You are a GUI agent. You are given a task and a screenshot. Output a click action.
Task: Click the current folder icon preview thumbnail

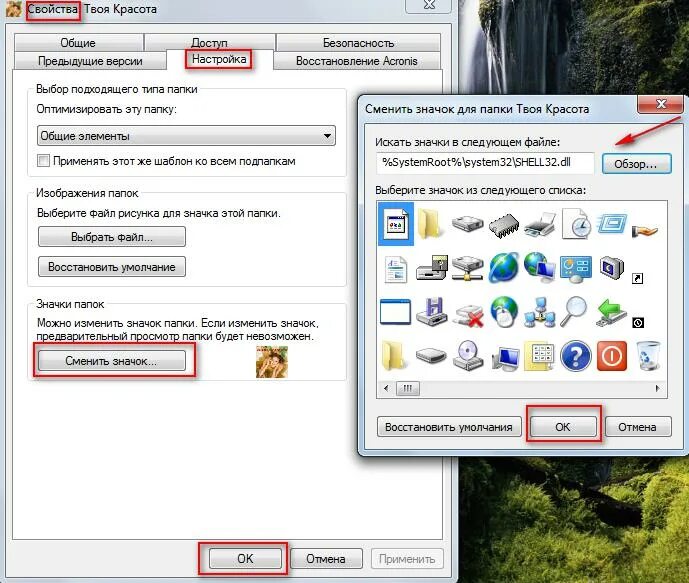(272, 362)
